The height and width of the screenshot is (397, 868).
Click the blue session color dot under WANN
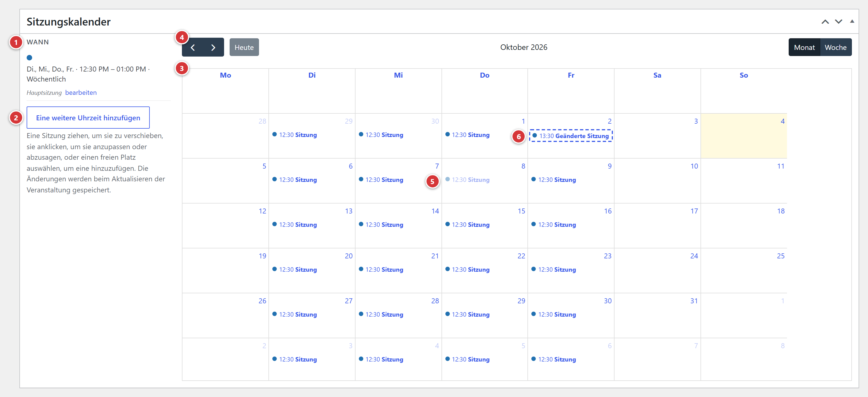(29, 58)
